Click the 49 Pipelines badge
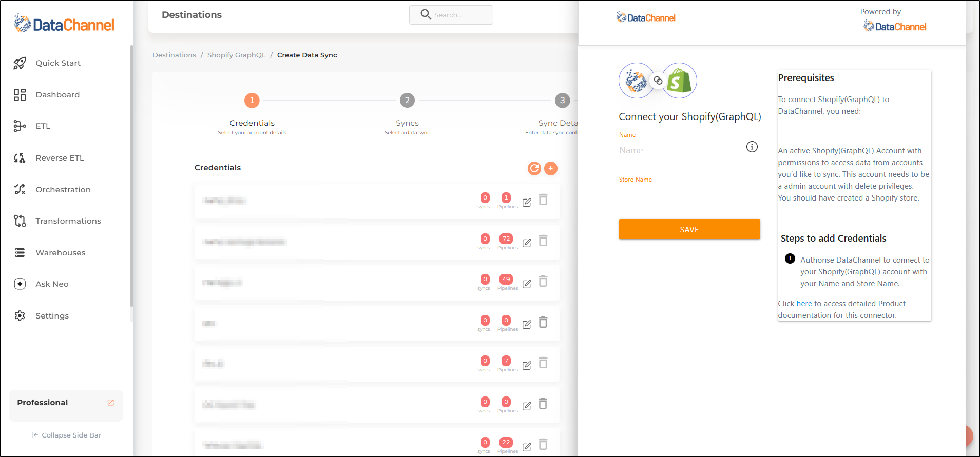Viewport: 980px width, 457px height. tap(506, 279)
